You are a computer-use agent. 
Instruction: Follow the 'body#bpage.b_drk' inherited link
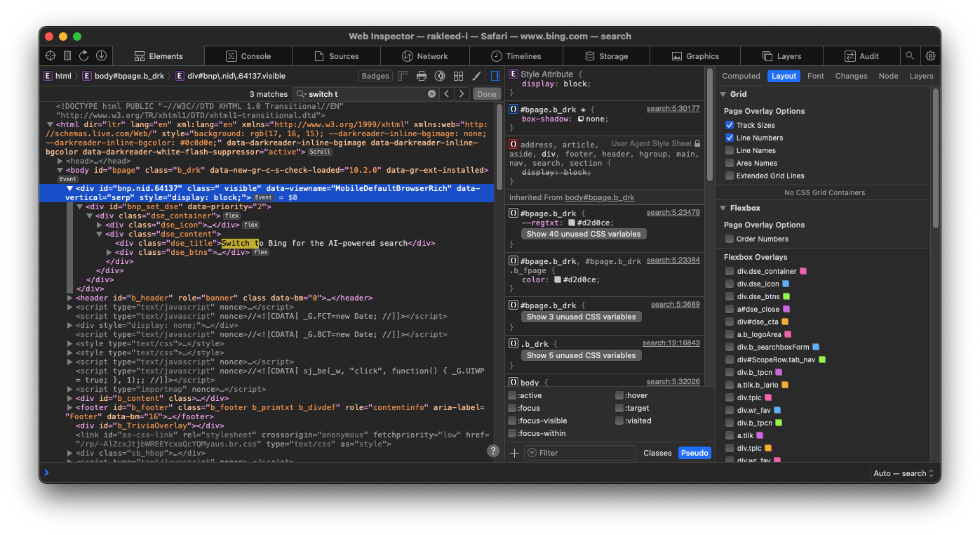pyautogui.click(x=600, y=197)
